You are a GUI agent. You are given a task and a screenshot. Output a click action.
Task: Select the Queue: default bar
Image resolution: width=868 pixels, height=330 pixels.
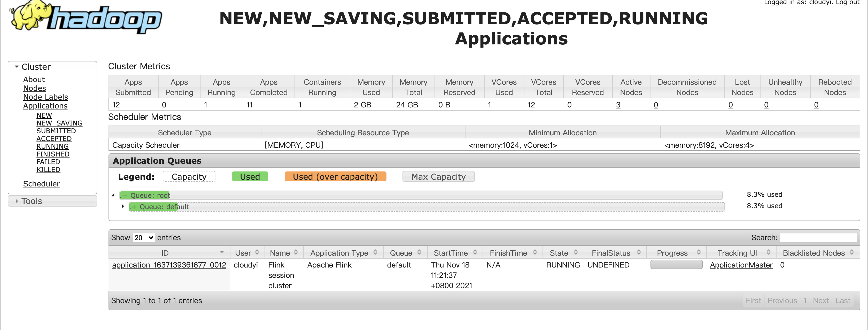click(x=427, y=207)
